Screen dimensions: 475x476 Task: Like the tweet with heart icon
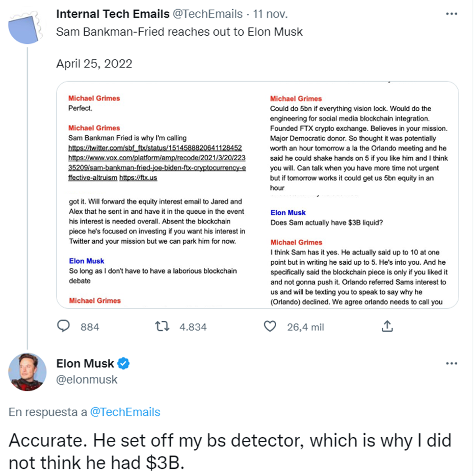(x=270, y=327)
